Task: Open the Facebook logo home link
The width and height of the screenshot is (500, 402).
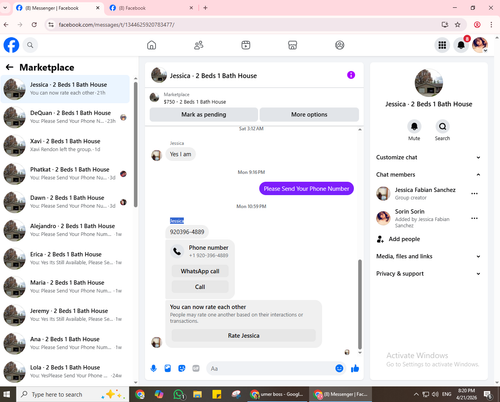Action: [11, 45]
